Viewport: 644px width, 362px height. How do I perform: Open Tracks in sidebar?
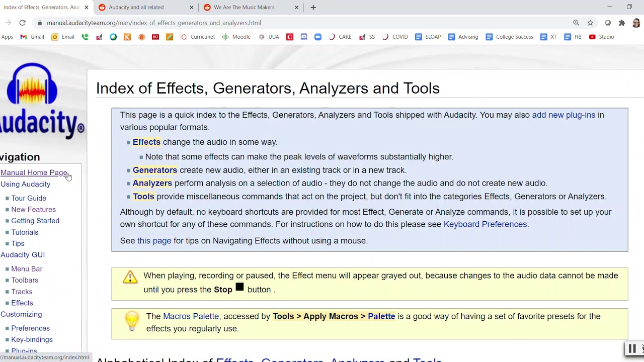(22, 292)
